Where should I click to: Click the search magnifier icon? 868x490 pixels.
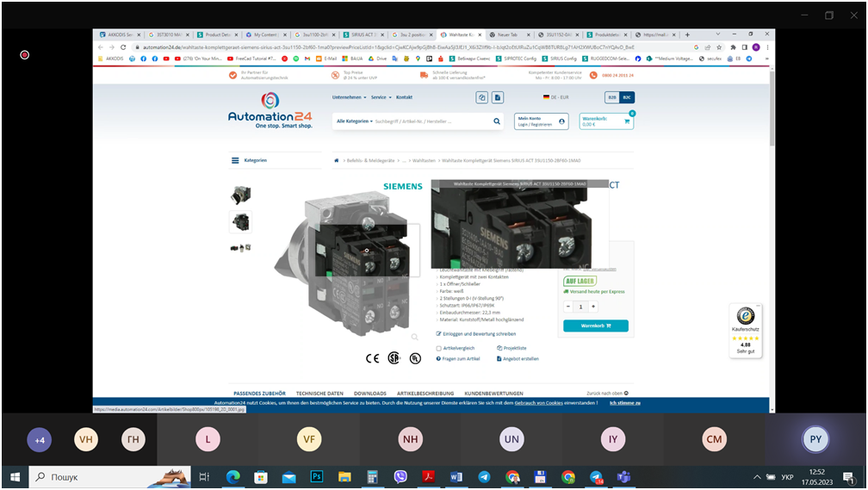coord(497,121)
